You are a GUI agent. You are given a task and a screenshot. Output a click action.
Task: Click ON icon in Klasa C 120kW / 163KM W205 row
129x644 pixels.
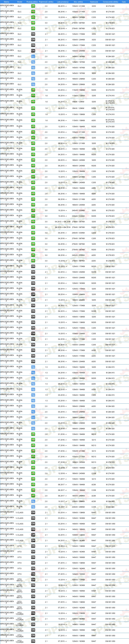(x=33, y=283)
